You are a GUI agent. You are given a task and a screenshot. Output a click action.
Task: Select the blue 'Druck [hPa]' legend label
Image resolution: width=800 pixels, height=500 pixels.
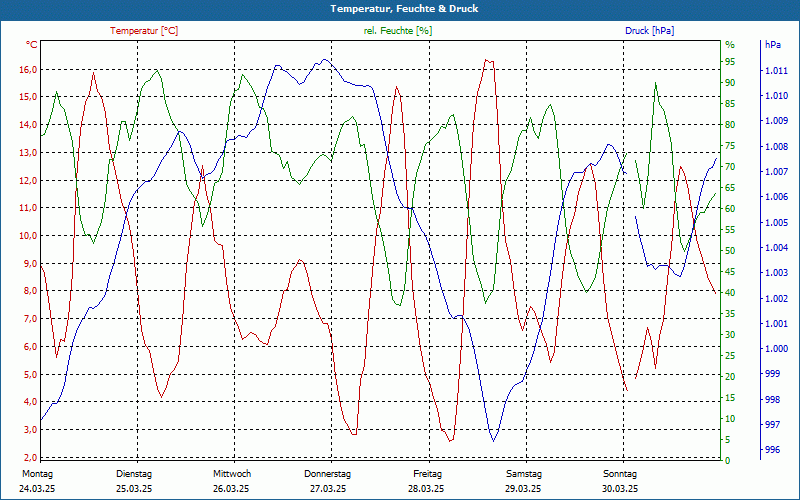tap(649, 31)
